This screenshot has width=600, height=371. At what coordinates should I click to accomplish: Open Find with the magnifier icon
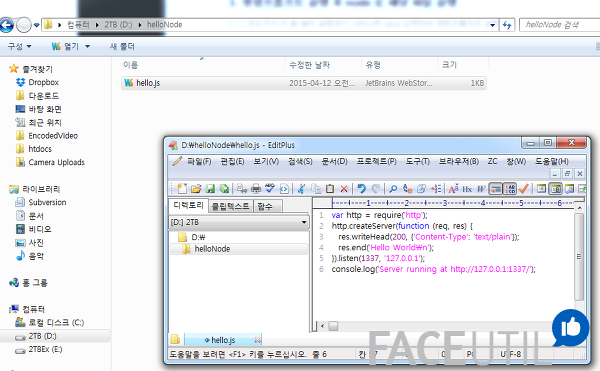[393, 189]
